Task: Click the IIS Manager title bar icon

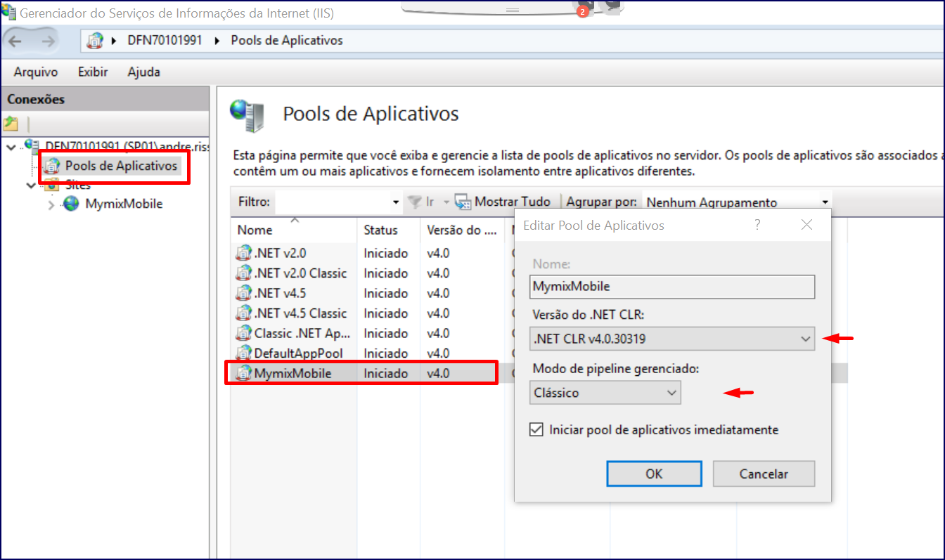Action: coord(8,12)
